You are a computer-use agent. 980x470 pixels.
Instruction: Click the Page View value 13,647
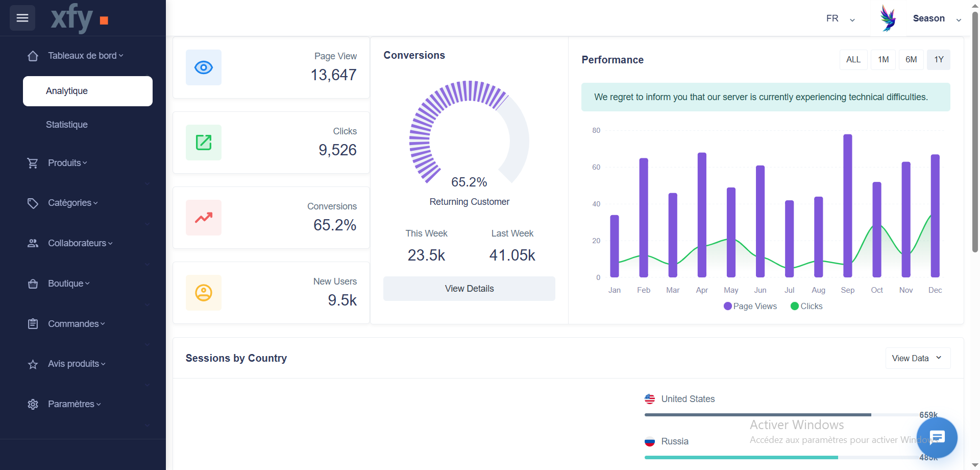click(334, 75)
